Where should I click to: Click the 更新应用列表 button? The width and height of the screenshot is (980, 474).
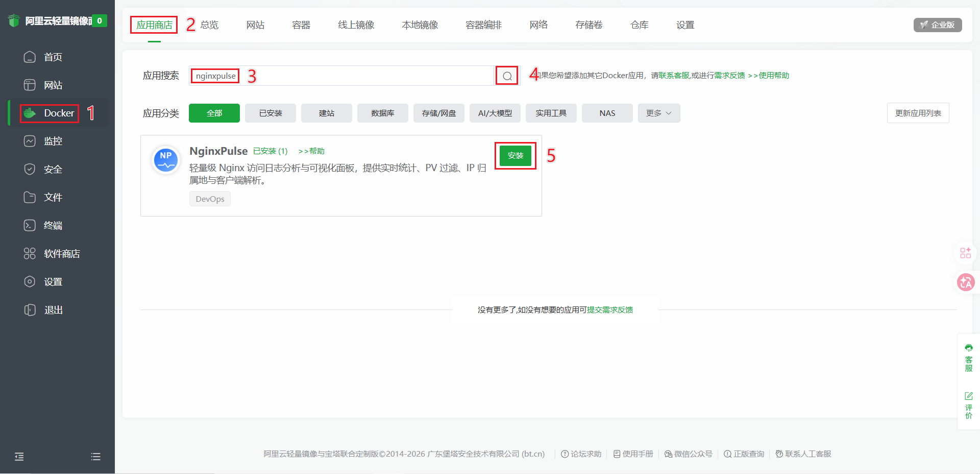click(918, 113)
